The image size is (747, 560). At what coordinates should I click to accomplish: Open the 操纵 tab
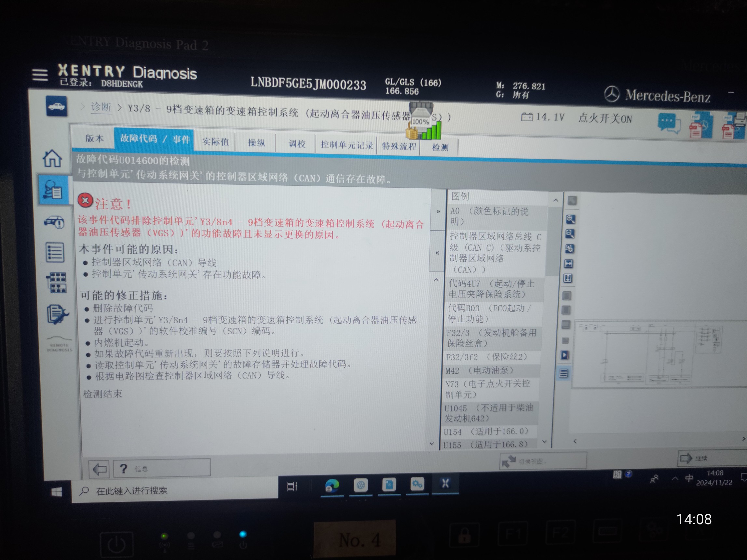256,143
